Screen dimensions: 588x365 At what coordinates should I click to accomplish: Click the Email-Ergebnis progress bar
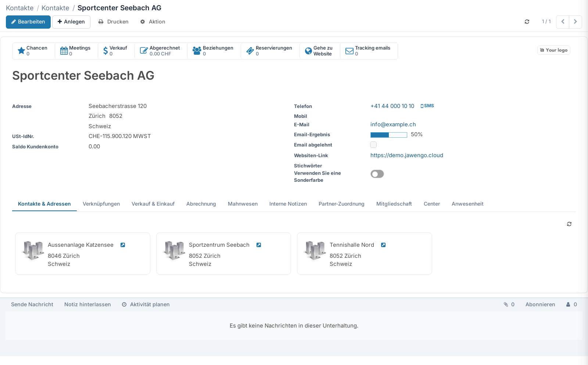tap(389, 135)
